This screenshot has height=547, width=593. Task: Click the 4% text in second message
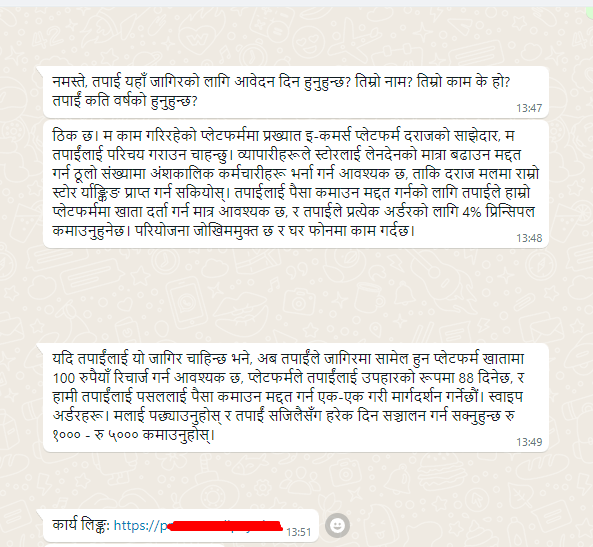click(x=472, y=212)
